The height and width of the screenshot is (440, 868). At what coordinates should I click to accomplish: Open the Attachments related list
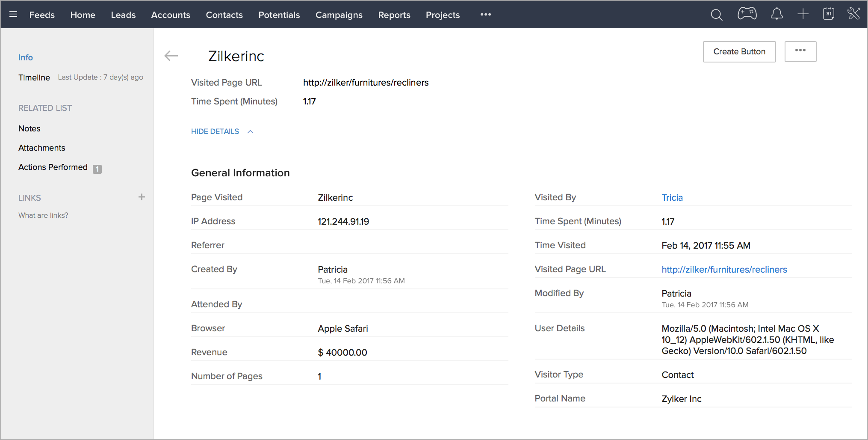pos(42,148)
